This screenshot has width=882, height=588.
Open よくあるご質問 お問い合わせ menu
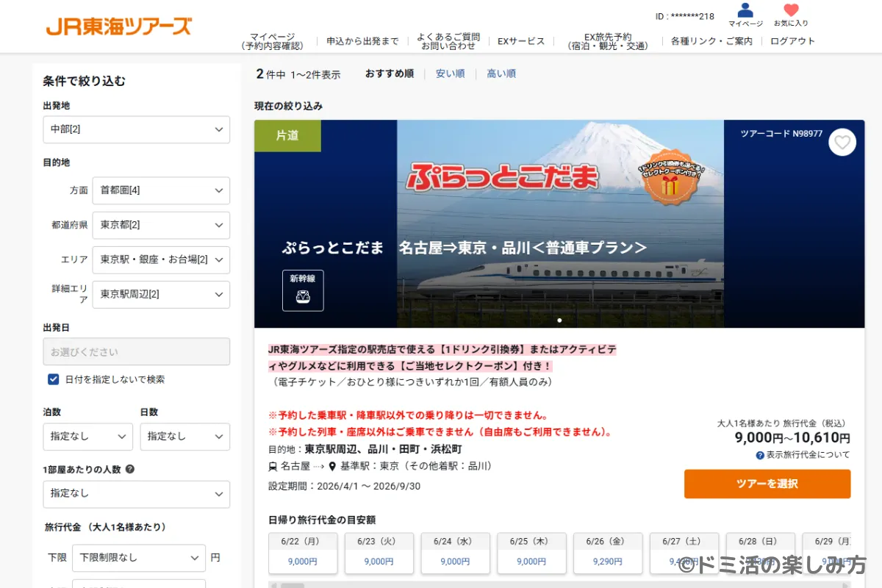click(x=448, y=41)
